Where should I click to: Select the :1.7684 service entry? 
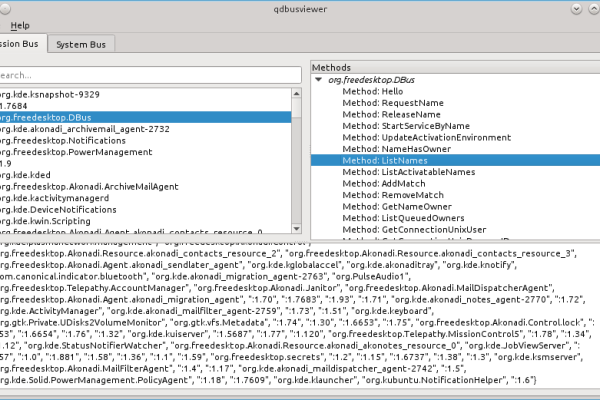click(145, 106)
